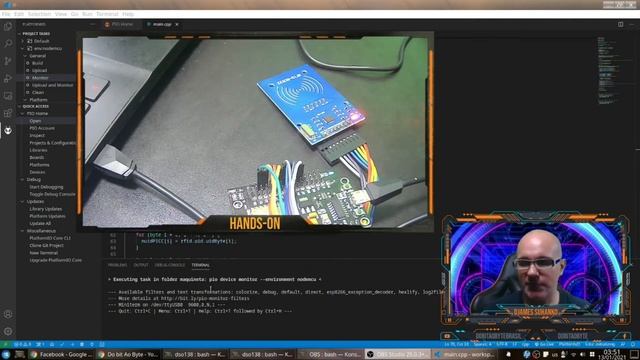Click Toggle Debug Console
The image size is (640, 360).
52,194
